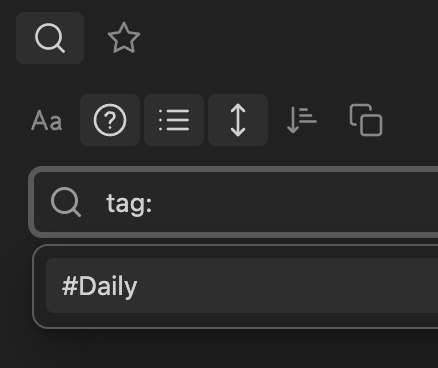Place cursor after "tag:" in search box
Viewport: 438px width, 368px height.
point(154,203)
